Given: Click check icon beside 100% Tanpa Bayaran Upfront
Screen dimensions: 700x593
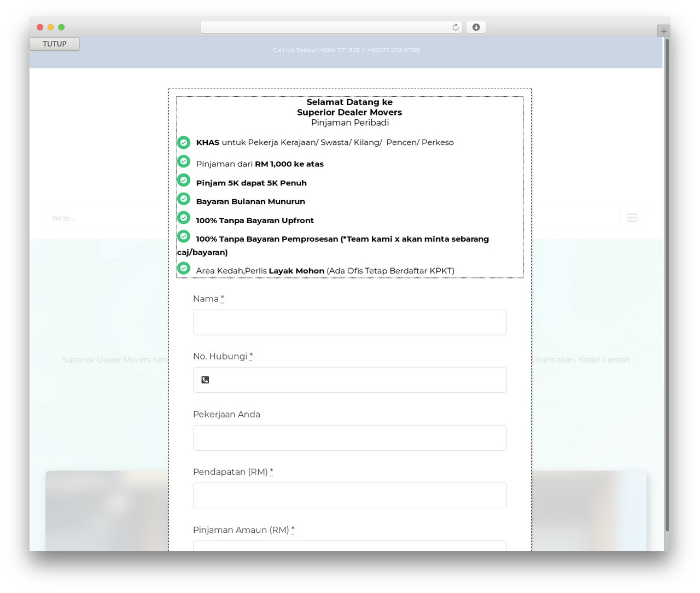Looking at the screenshot, I should 184,218.
